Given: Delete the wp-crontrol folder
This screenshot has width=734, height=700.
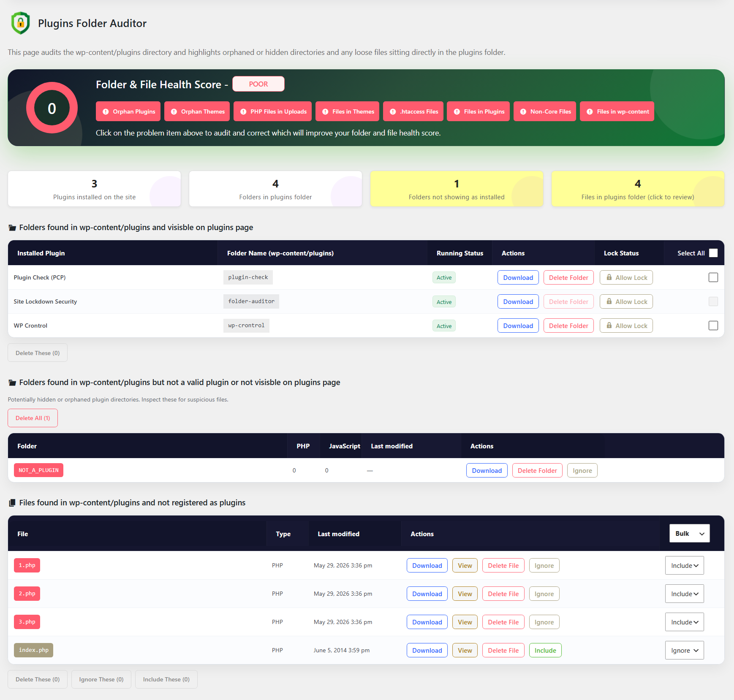Looking at the screenshot, I should click(568, 326).
